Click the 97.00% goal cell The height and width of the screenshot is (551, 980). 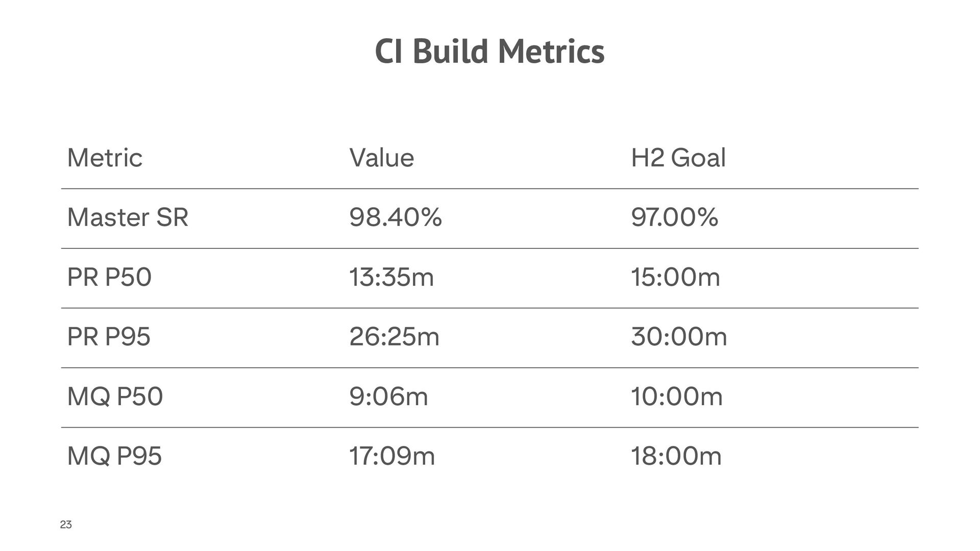click(x=674, y=217)
